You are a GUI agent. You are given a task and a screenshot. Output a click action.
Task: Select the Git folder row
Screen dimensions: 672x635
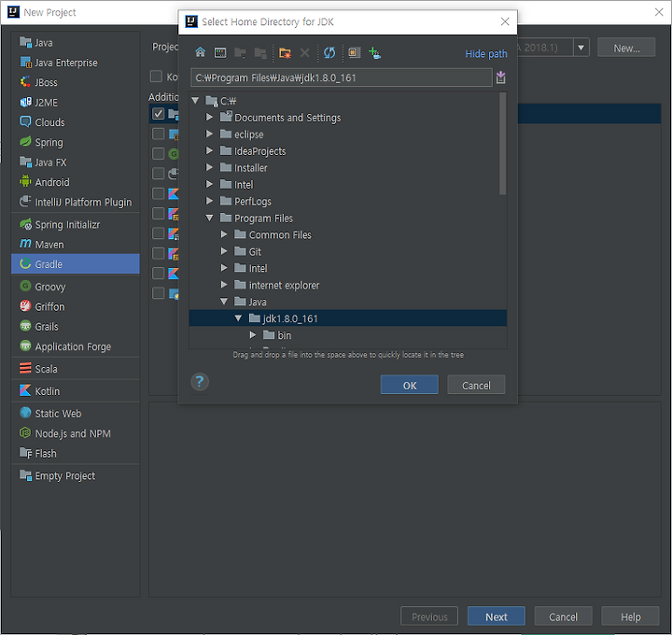[347, 252]
